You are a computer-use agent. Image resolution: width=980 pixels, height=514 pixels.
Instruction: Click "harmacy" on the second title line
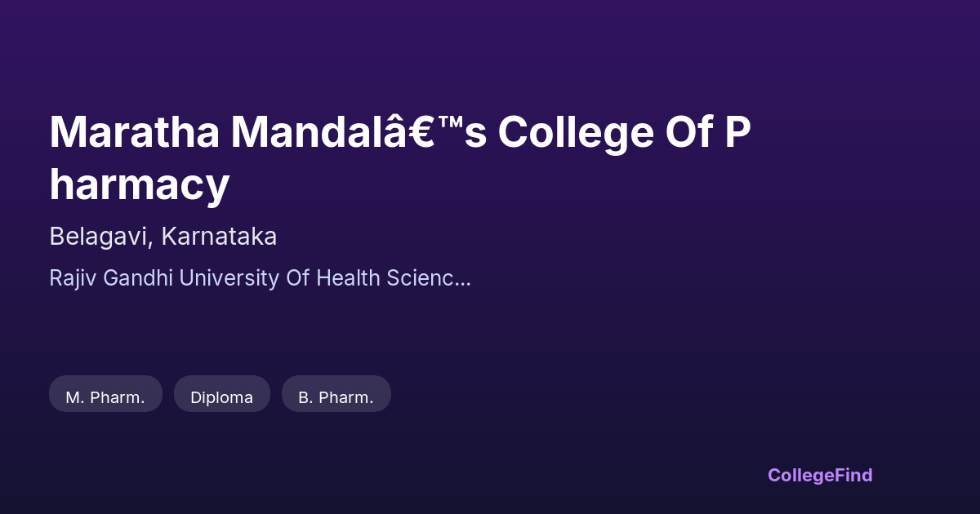click(x=139, y=185)
